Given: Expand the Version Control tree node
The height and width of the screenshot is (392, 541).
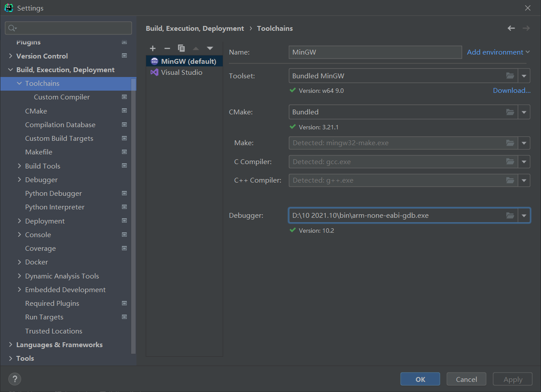Looking at the screenshot, I should [x=11, y=56].
